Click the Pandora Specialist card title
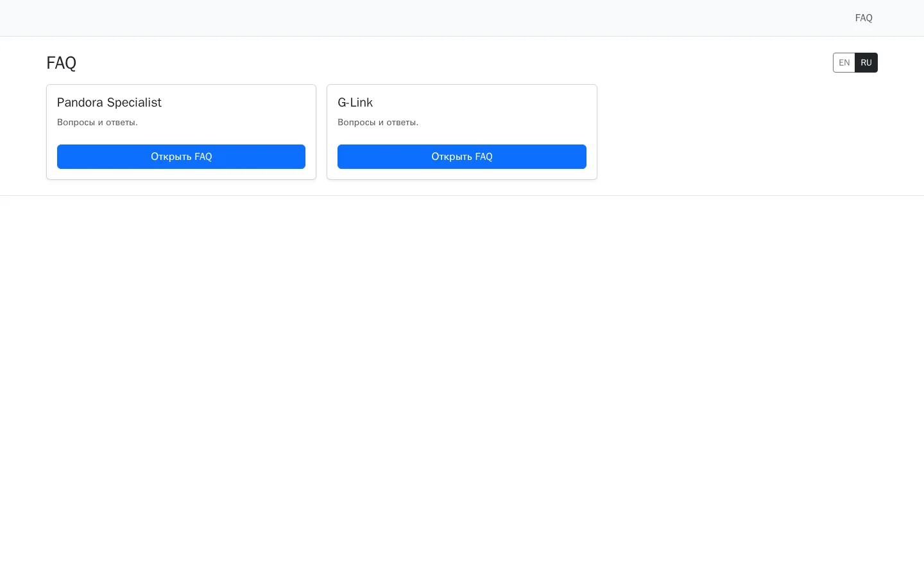 click(109, 102)
